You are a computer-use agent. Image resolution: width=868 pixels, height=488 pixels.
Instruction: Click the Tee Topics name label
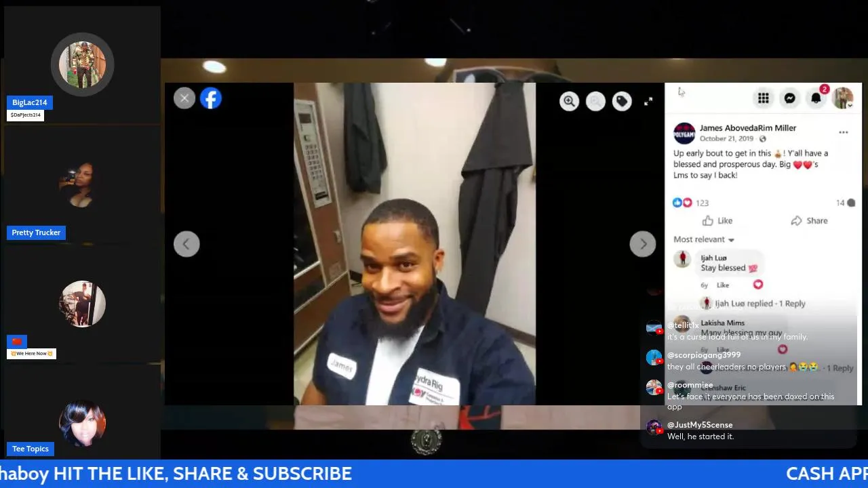point(31,449)
